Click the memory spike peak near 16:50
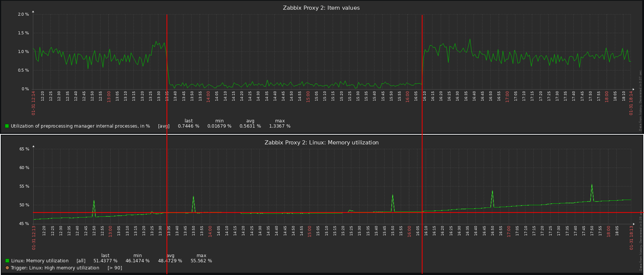 pos(492,191)
